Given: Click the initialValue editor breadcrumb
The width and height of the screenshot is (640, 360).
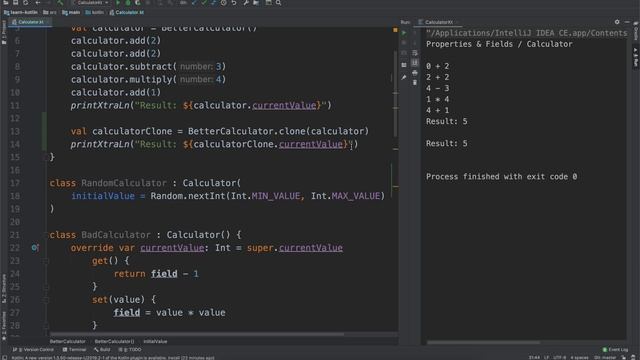Looking at the screenshot, I should coord(155,342).
